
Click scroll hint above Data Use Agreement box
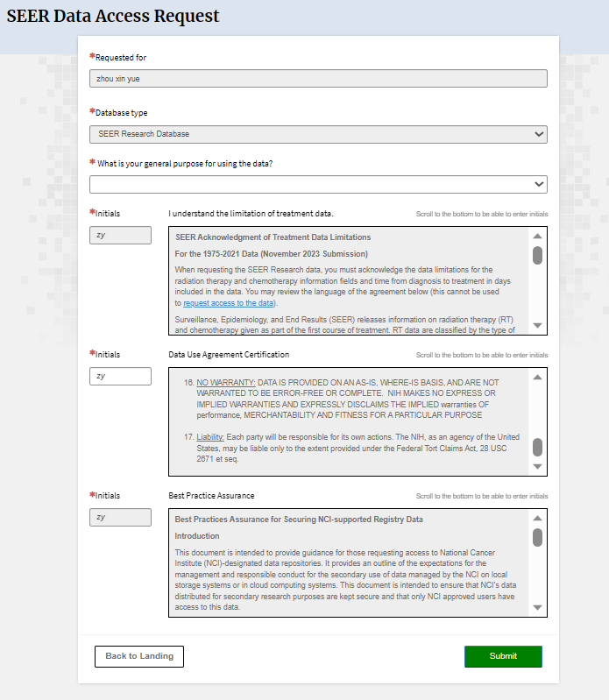[x=482, y=355]
